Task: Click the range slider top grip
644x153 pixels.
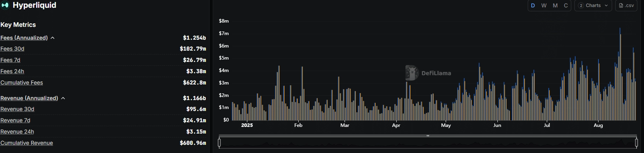Action: pos(428,136)
